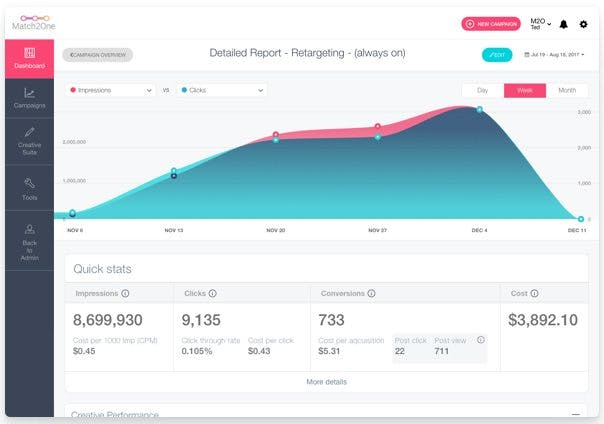Open the settings gear icon
This screenshot has width=604, height=424.
pyautogui.click(x=584, y=24)
